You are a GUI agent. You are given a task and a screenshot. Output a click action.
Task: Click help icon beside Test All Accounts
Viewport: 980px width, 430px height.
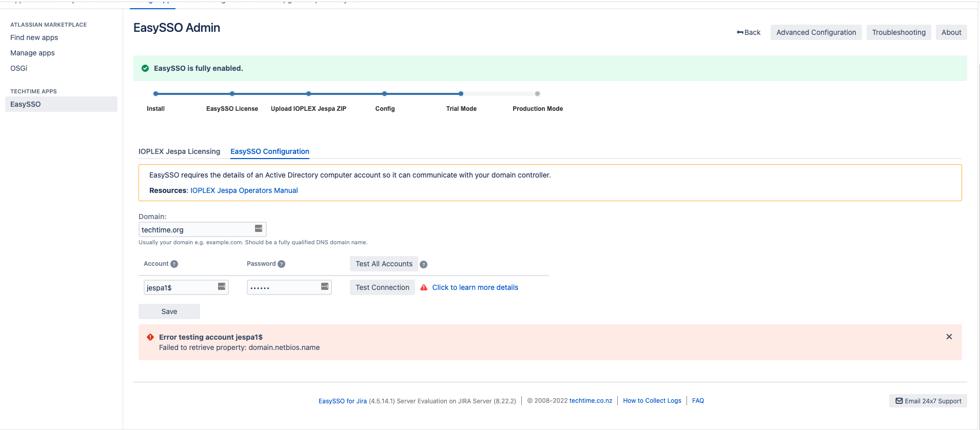[424, 265]
